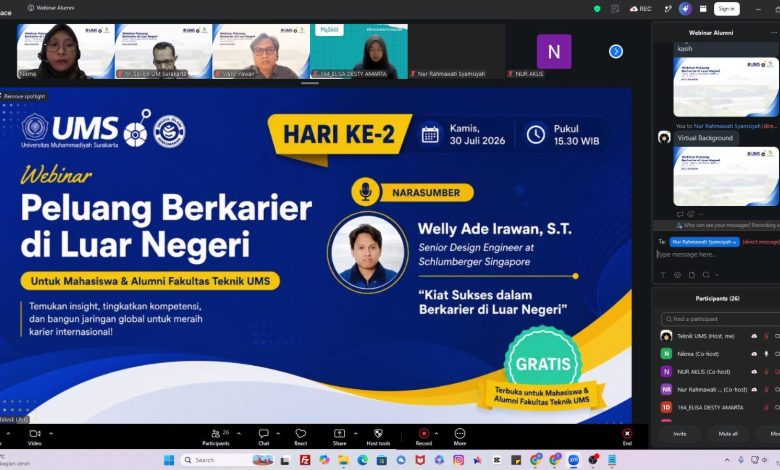Open the green encryption shield icon
This screenshot has height=470, width=780.
(597, 8)
